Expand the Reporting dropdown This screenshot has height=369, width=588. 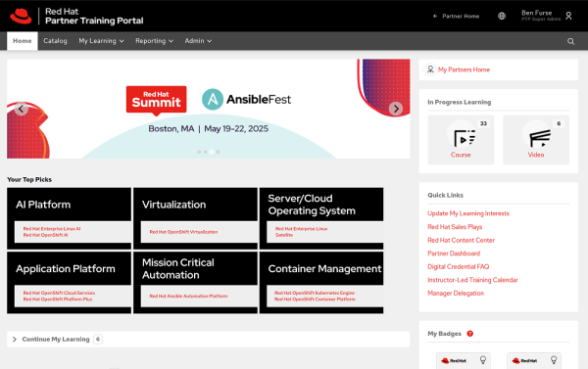[154, 41]
